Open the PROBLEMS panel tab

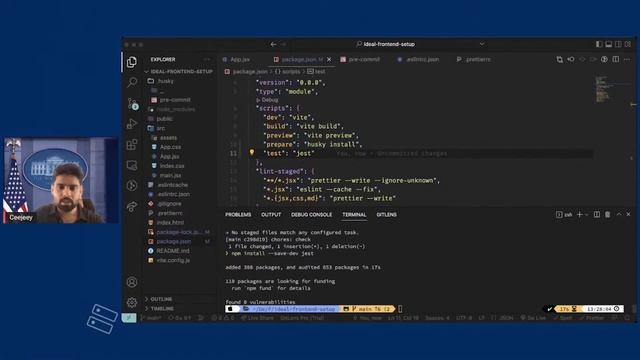238,215
